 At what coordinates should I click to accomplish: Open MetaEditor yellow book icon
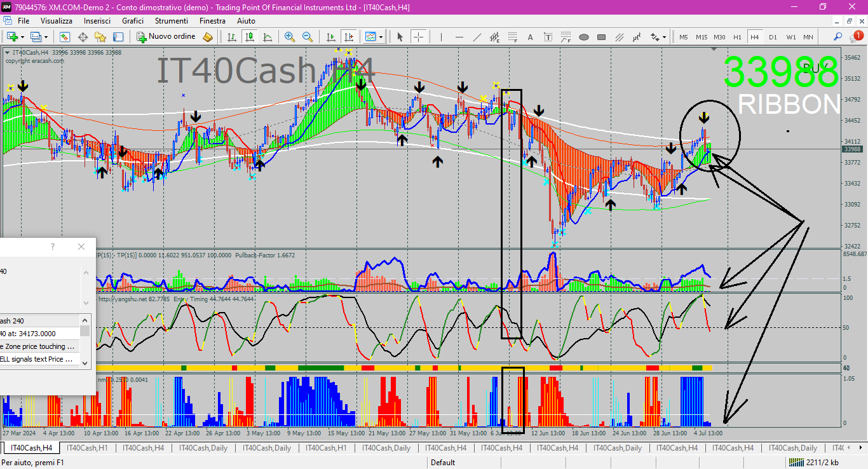(x=208, y=37)
